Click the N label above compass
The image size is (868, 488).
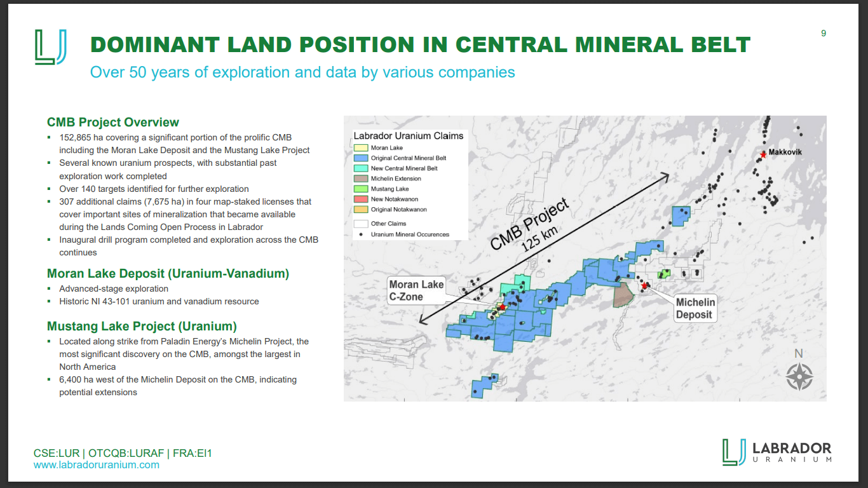point(799,354)
